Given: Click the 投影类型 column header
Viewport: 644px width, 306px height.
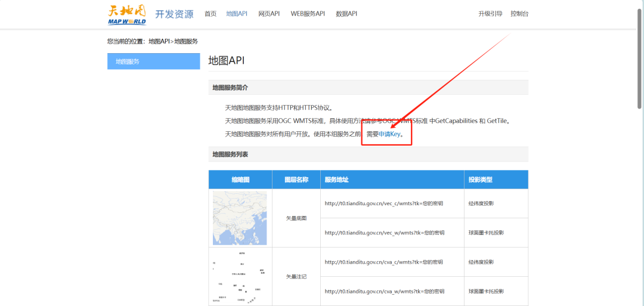Looking at the screenshot, I should tap(481, 180).
